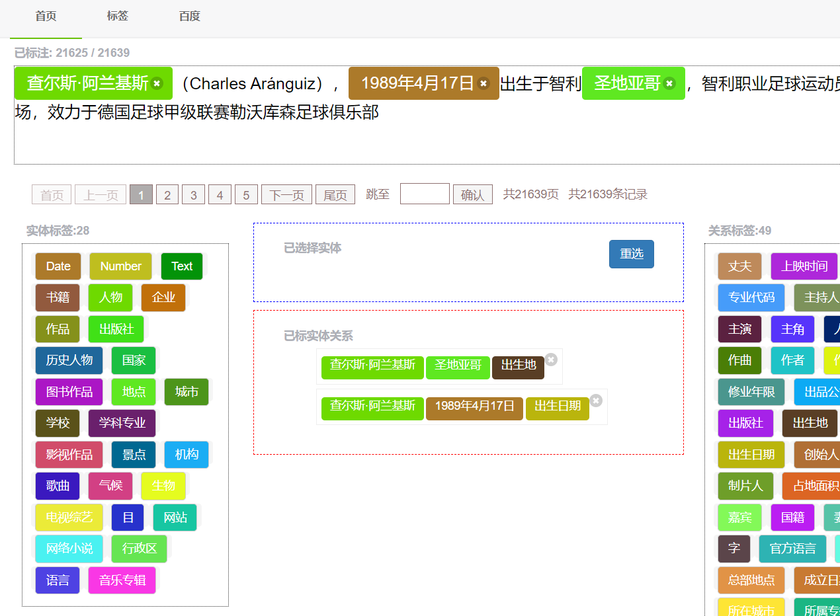Click the 重选 reselect button

click(631, 254)
